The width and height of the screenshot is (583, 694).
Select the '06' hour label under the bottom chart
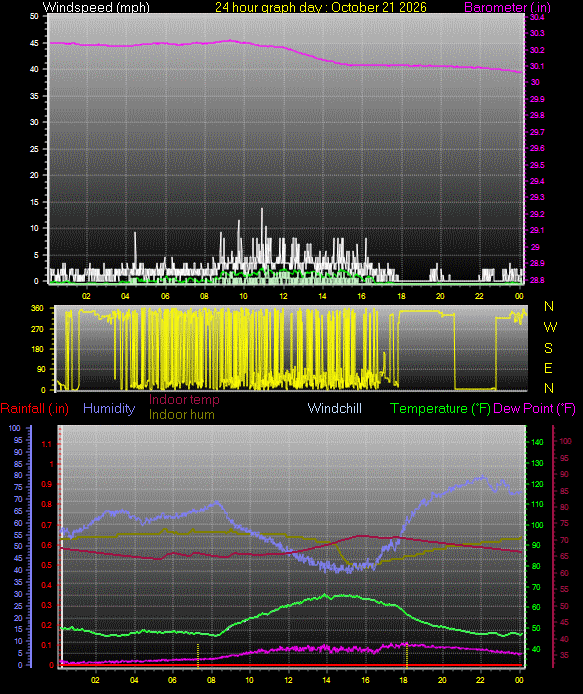pyautogui.click(x=173, y=680)
